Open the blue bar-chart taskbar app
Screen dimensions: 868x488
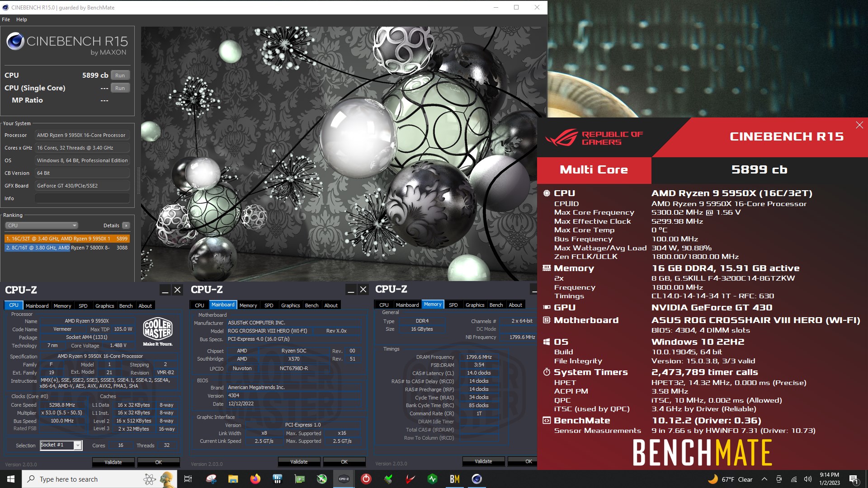[x=278, y=479]
